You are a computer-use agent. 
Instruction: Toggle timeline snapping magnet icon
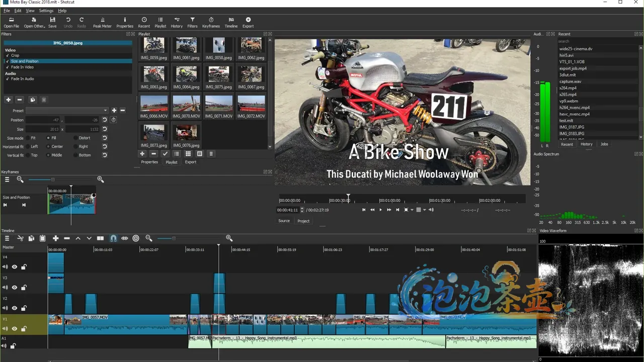[x=113, y=238]
